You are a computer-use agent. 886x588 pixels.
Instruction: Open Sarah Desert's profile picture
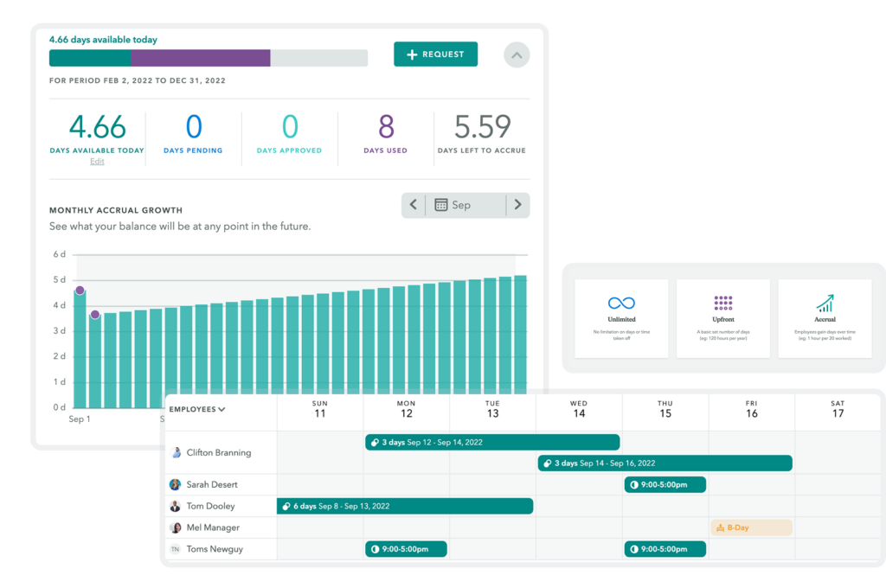pos(176,484)
